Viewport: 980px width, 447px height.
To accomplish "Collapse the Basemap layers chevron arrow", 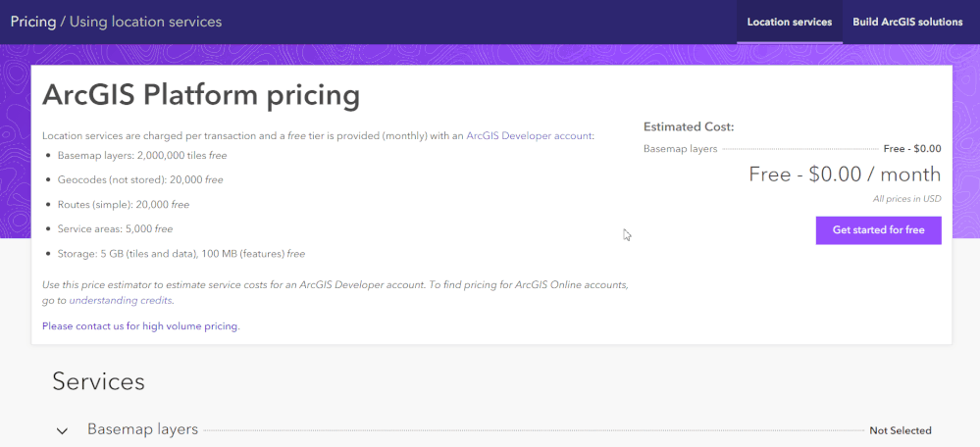I will click(62, 431).
